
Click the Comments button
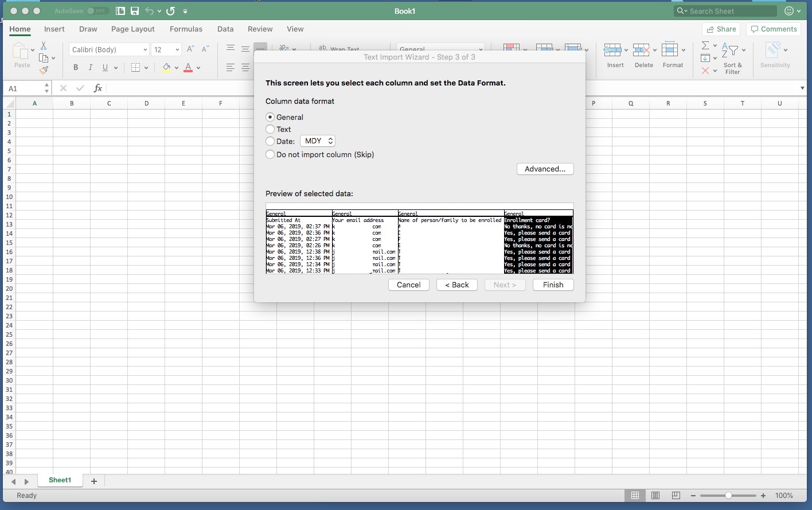(774, 29)
